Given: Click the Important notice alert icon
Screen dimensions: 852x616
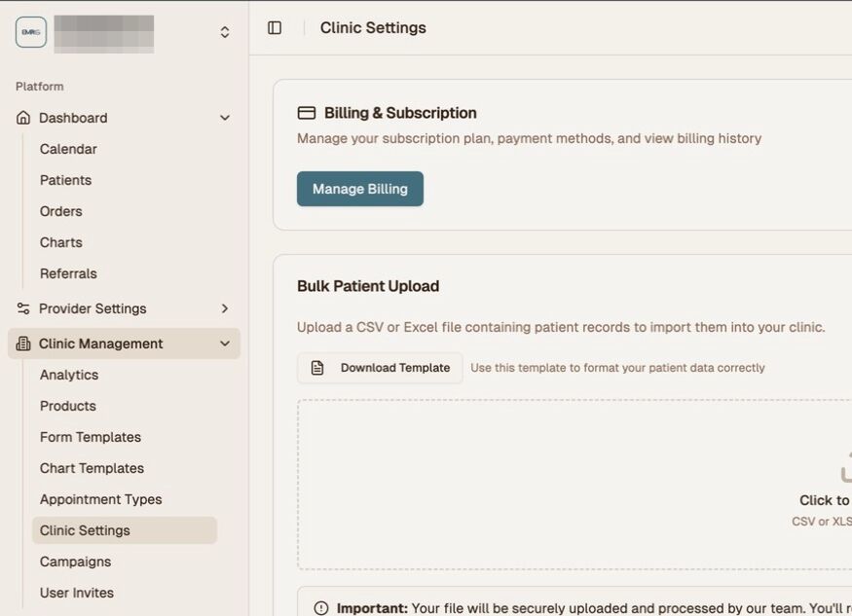Looking at the screenshot, I should pyautogui.click(x=321, y=608).
